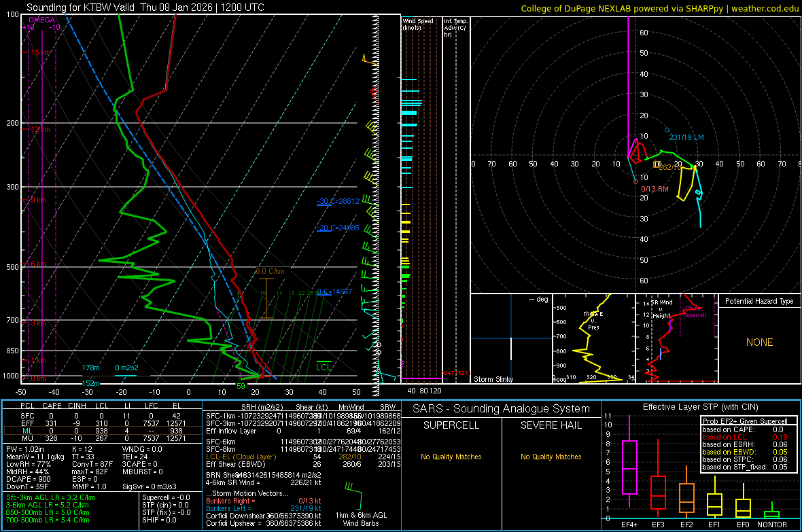Click the '0/13 RM' hodograph label
This screenshot has height=532, width=802.
[x=655, y=190]
